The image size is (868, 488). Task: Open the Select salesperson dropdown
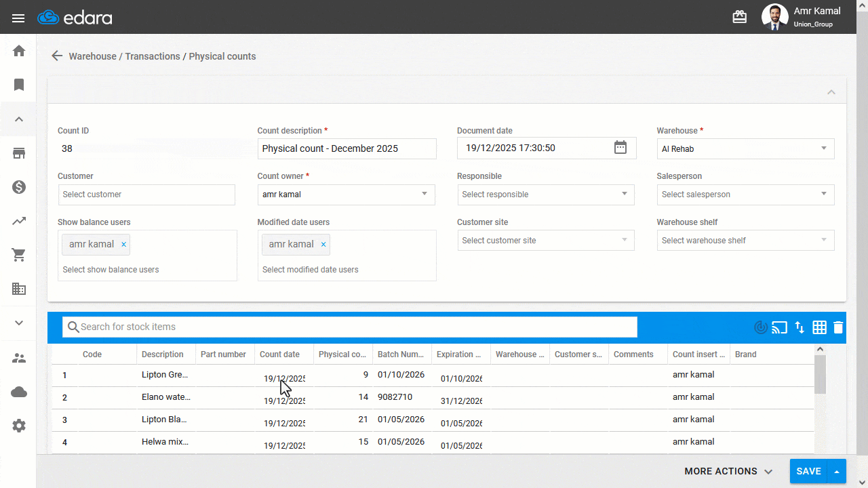[x=746, y=195]
